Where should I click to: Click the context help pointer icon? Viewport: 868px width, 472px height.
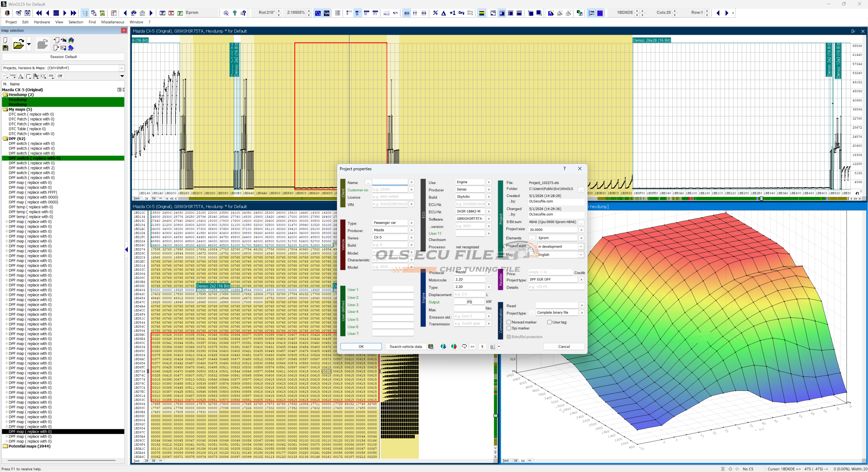[243, 13]
